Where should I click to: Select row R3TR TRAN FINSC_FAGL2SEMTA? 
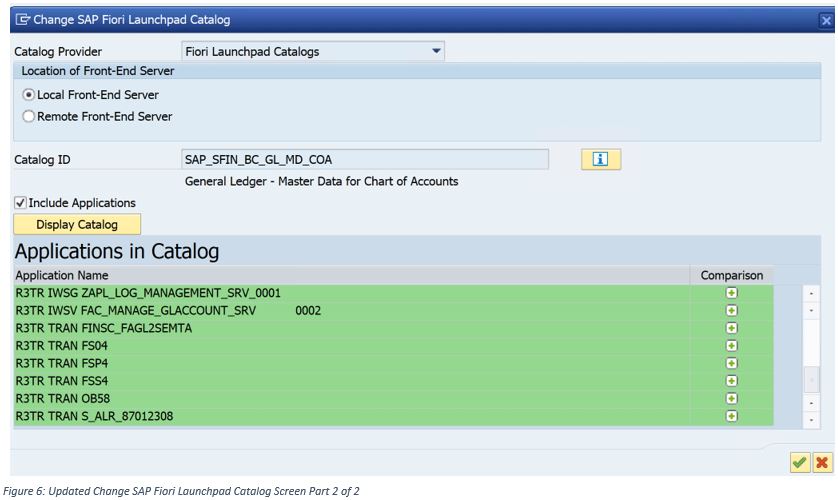click(393, 328)
